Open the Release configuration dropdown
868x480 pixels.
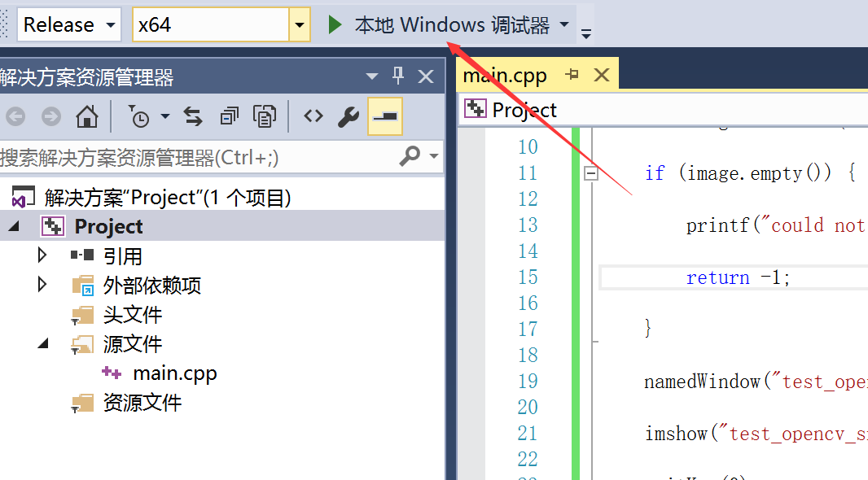[68, 24]
